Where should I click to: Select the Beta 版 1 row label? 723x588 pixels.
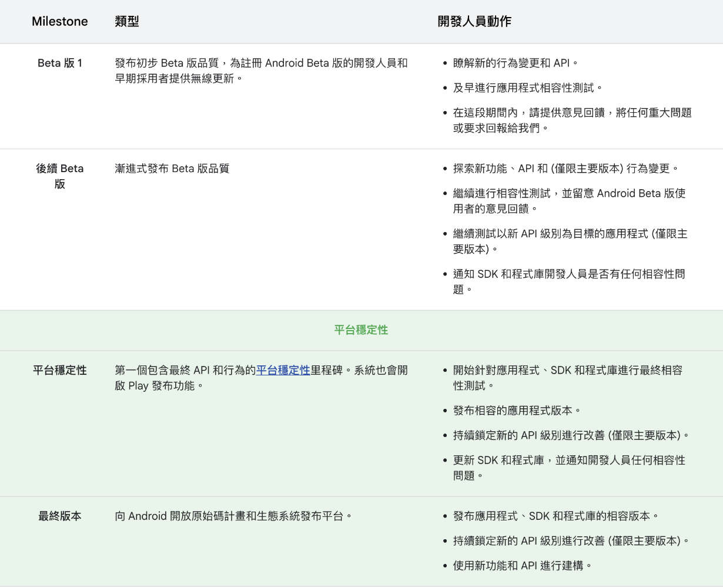tap(59, 63)
